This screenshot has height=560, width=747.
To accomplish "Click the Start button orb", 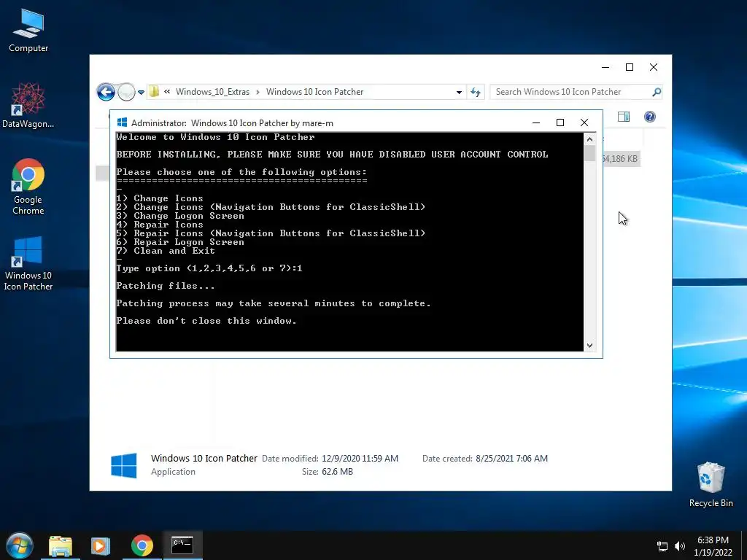I will 20,545.
